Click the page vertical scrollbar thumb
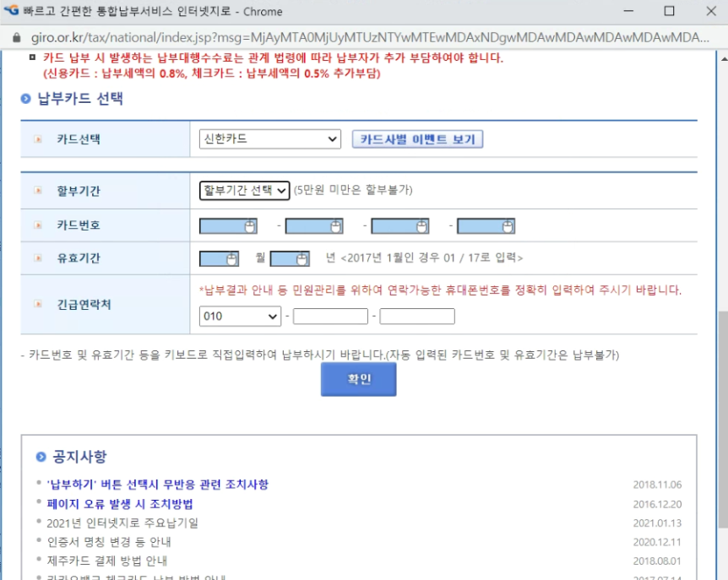This screenshot has width=728, height=580. click(x=723, y=420)
